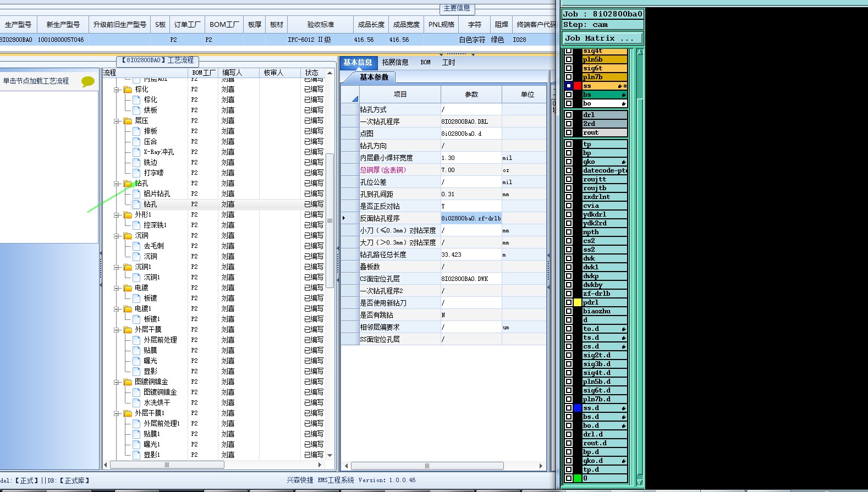Toggle the pdrl layer checkbox

click(569, 302)
